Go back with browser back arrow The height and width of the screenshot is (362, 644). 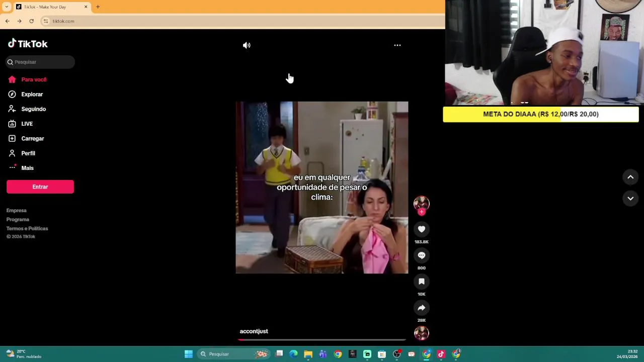[8, 21]
